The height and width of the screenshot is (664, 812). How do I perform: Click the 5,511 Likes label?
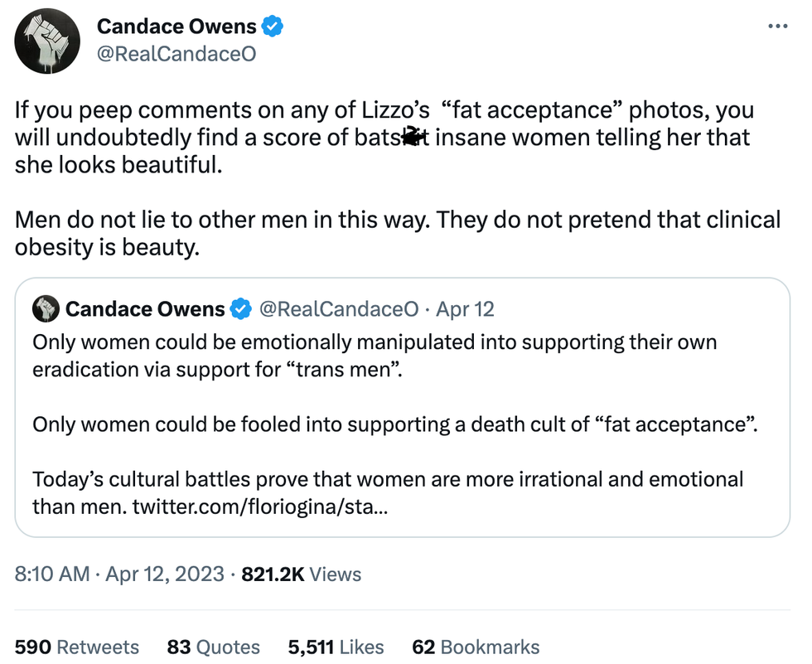click(335, 647)
